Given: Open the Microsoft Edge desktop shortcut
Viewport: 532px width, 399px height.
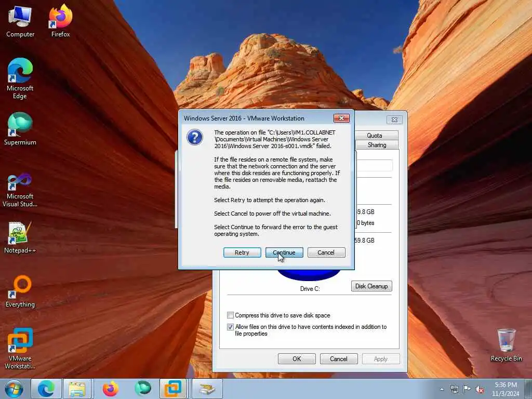Looking at the screenshot, I should click(20, 79).
